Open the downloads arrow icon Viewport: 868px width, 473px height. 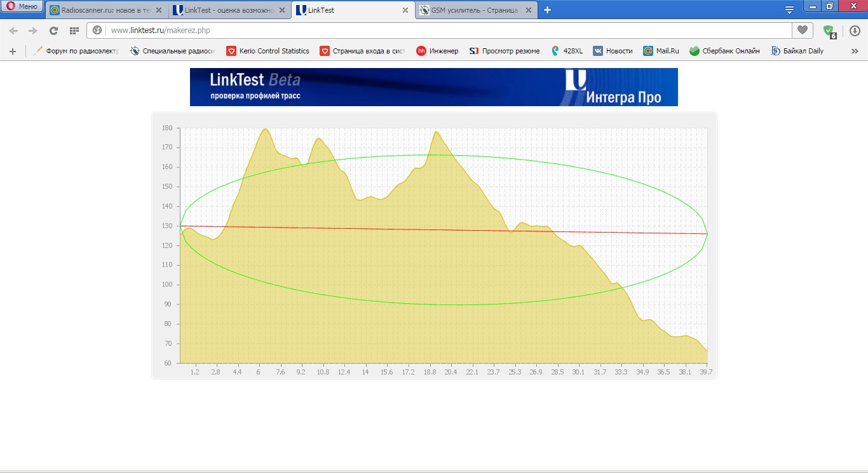pyautogui.click(x=855, y=31)
